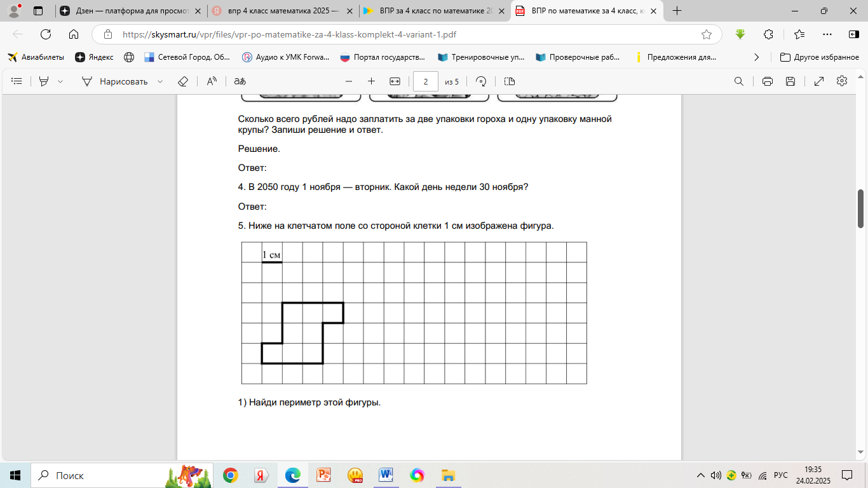The image size is (868, 488).
Task: Go to the browser home page
Action: pos(74,34)
